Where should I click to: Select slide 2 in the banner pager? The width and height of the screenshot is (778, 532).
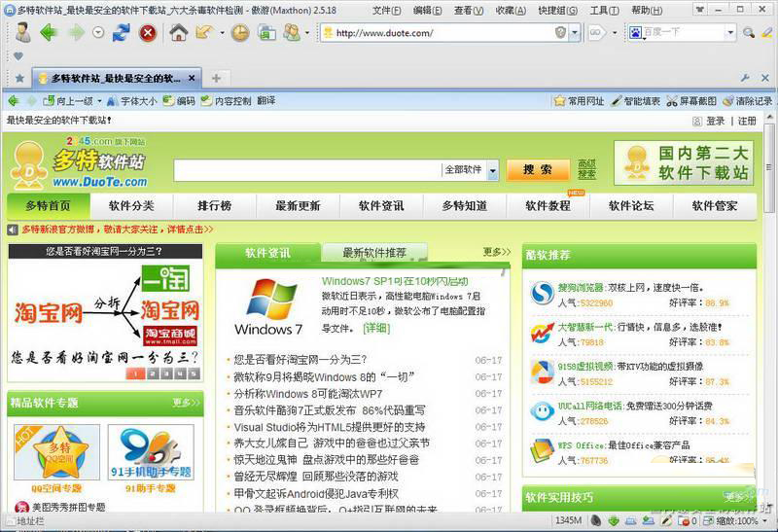[153, 373]
